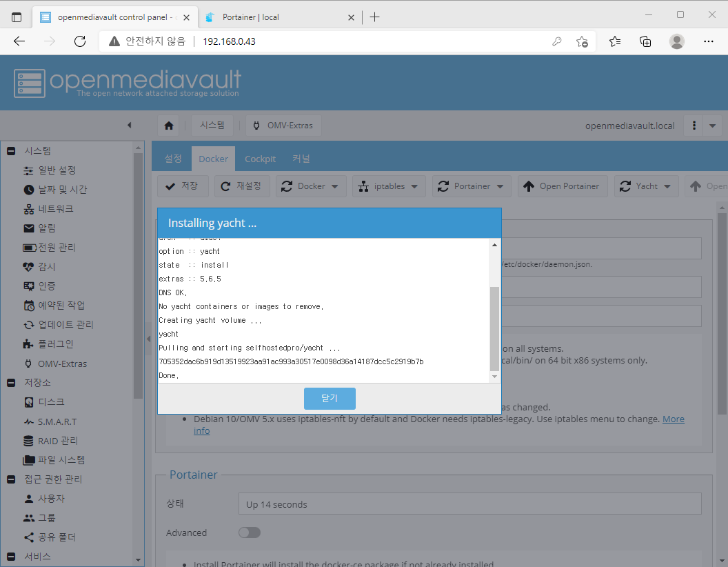
Task: Open the iptables dropdown menu
Action: coord(389,186)
